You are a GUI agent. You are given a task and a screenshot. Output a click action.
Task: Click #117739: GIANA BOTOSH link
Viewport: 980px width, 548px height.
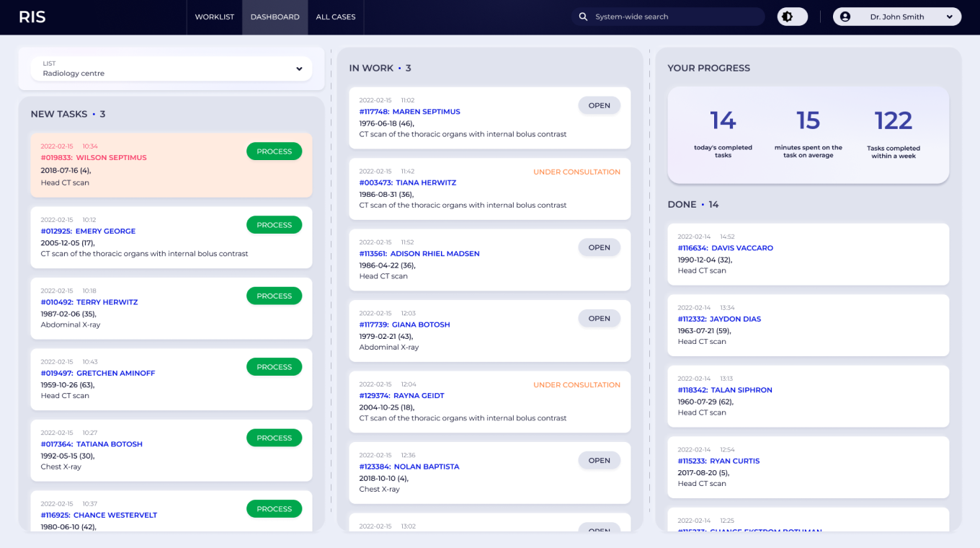pos(404,324)
